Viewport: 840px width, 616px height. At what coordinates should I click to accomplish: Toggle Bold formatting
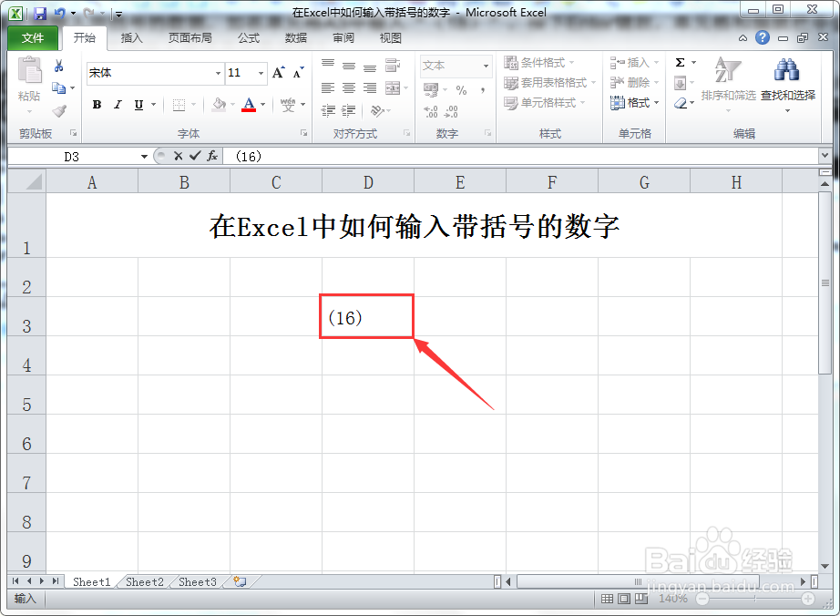coord(97,105)
